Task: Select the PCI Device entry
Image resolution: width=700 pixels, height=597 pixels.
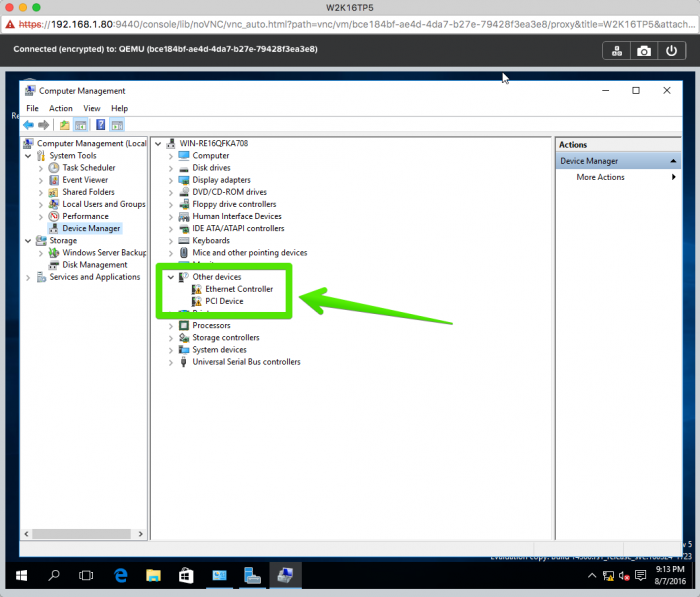Action: coord(224,301)
